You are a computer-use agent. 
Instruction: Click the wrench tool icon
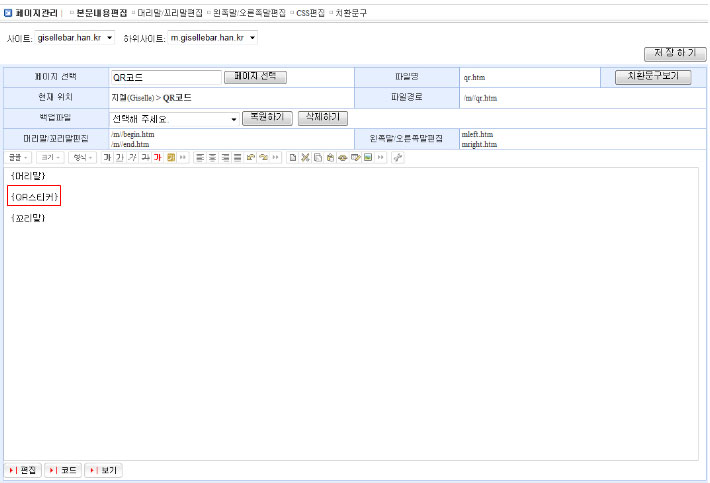tap(397, 158)
